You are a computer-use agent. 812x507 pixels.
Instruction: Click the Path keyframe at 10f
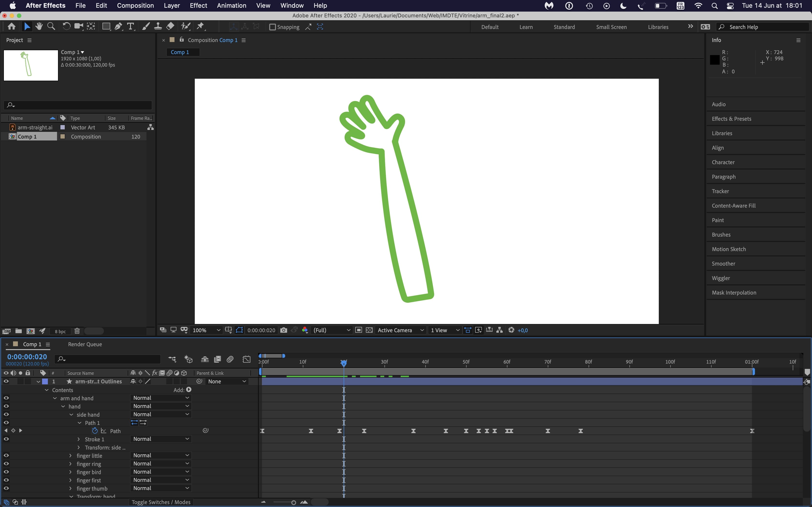click(311, 431)
